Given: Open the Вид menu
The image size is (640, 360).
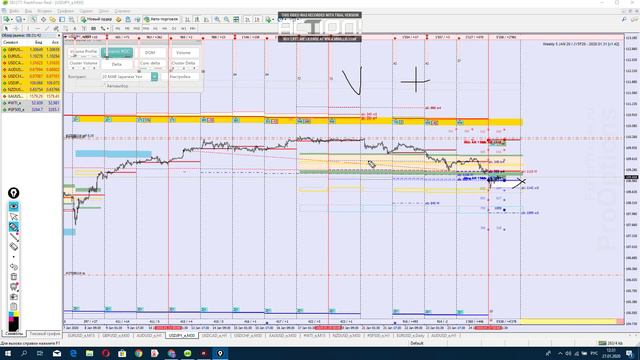Looking at the screenshot, I should click(29, 11).
